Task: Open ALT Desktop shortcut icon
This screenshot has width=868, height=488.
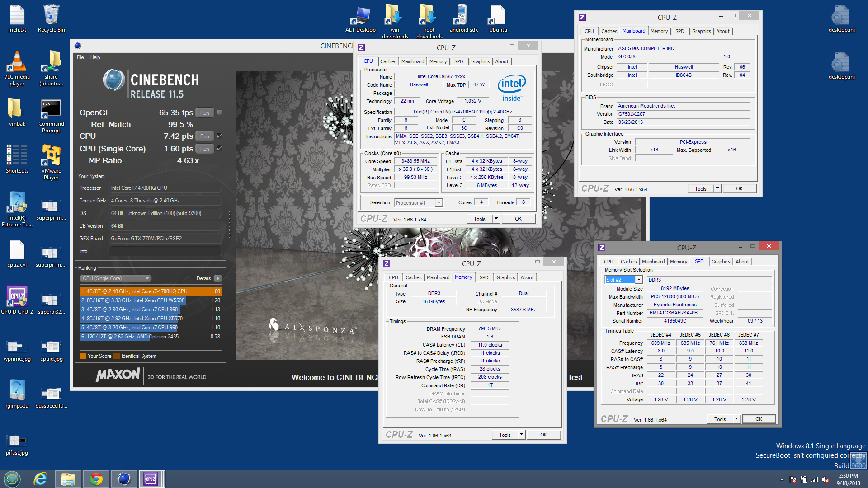Action: tap(360, 19)
